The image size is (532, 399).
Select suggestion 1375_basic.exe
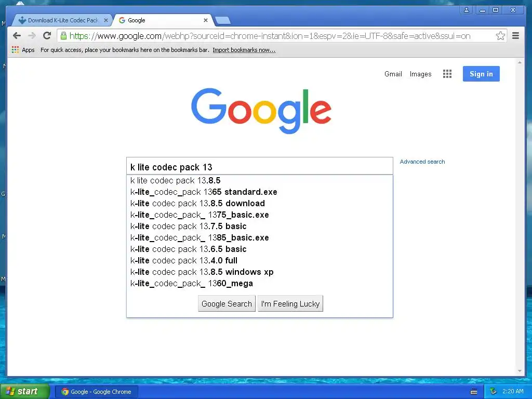[260, 215]
